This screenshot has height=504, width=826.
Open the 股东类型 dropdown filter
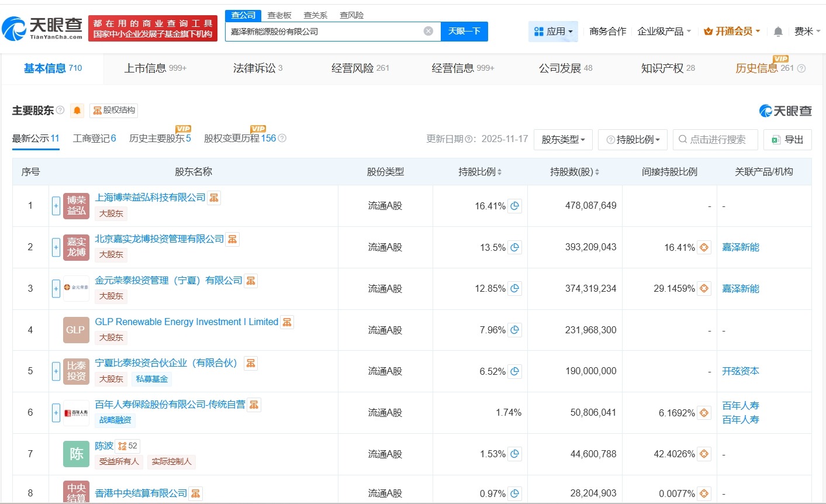click(x=563, y=139)
